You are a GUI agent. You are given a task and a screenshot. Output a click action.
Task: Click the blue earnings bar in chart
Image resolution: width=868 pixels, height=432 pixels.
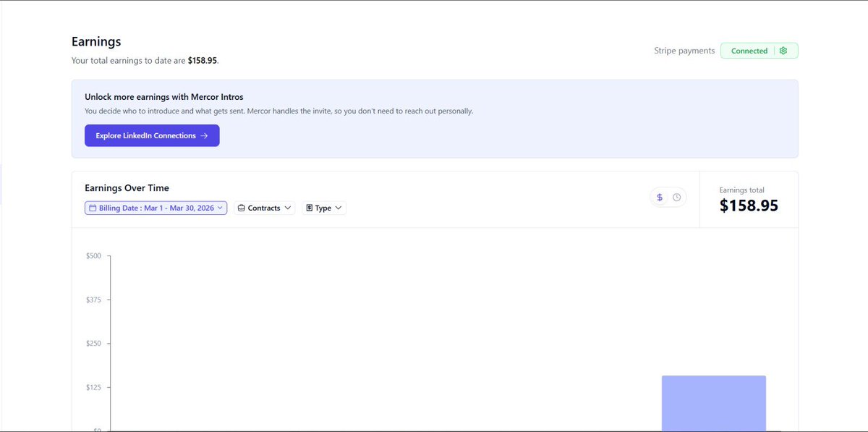[x=714, y=403]
